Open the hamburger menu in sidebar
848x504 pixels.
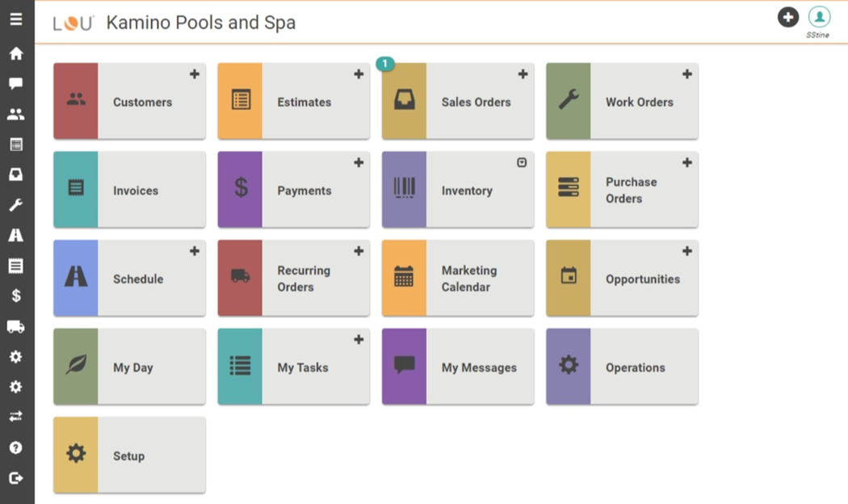tap(16, 19)
